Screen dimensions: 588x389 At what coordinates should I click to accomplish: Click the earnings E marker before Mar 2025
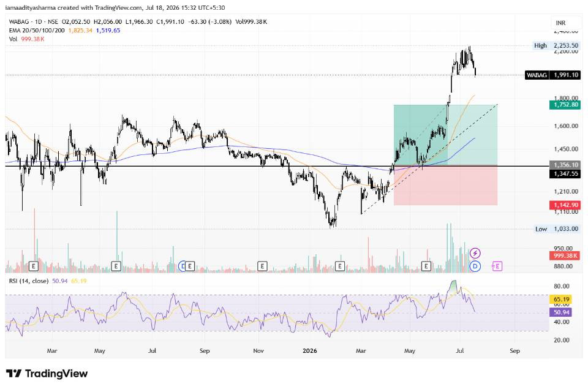[34, 266]
